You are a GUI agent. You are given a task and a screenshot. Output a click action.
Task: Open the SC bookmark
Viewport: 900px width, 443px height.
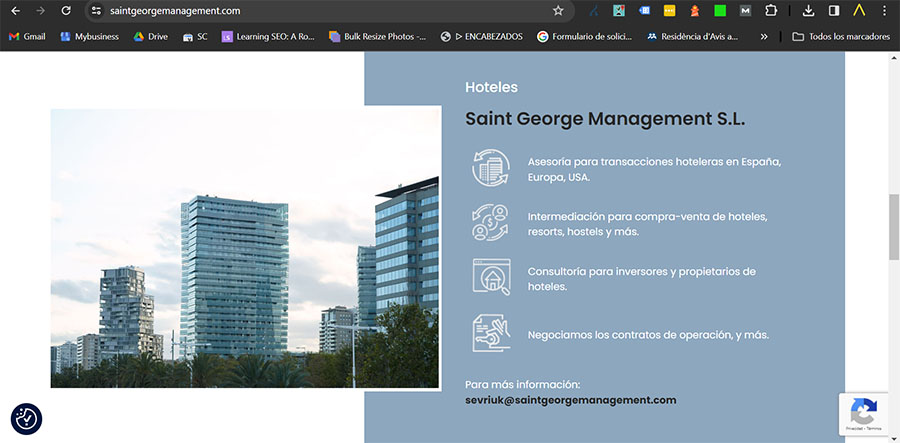(195, 36)
